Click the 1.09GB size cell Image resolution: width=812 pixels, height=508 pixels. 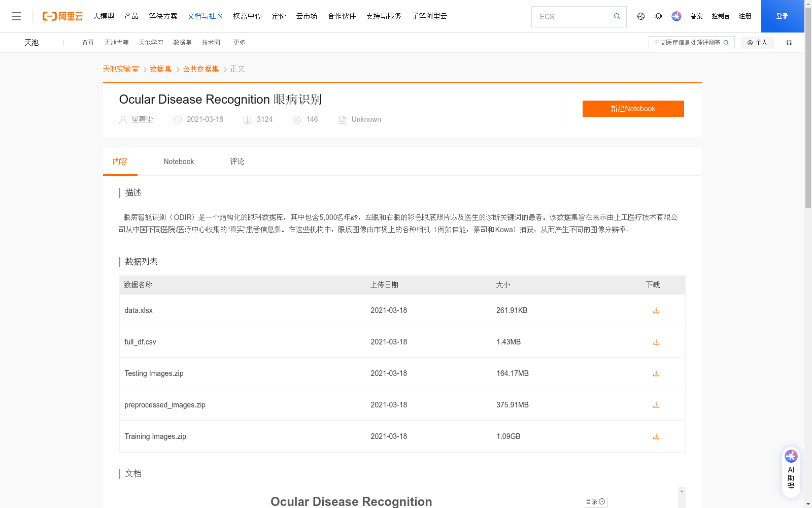click(x=508, y=436)
